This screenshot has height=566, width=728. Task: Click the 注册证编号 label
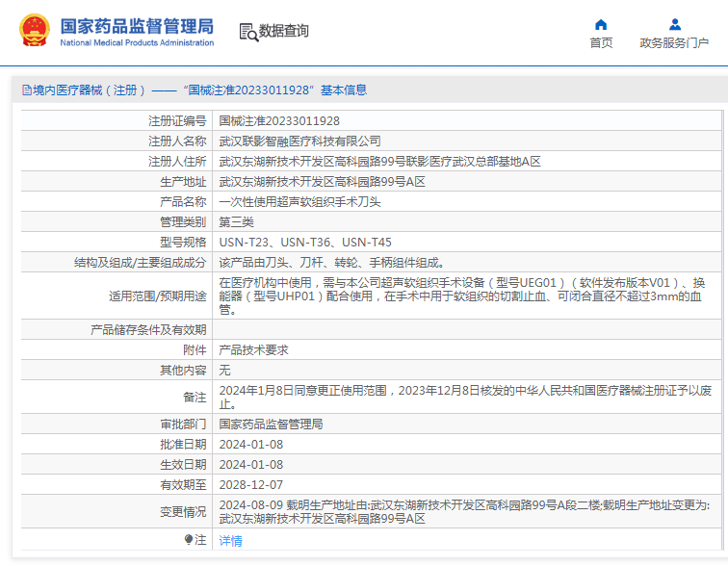click(177, 121)
